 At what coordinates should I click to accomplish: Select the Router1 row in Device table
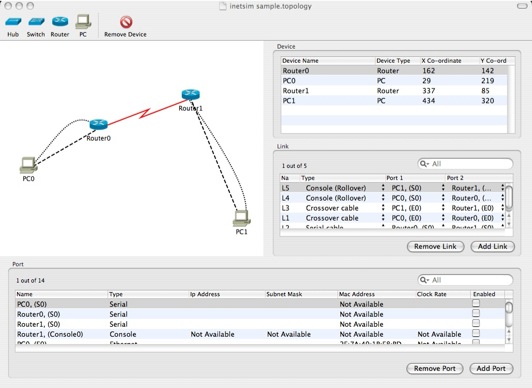pos(394,91)
